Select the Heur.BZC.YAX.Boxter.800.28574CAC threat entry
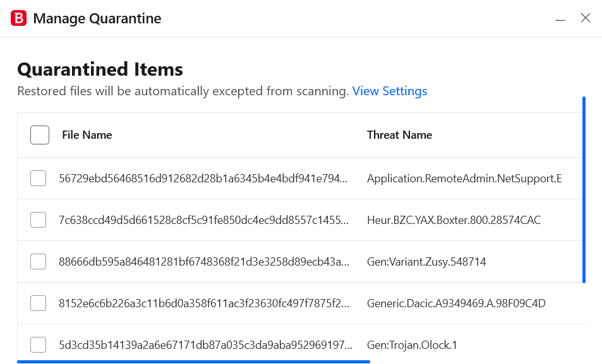Image resolution: width=602 pixels, height=364 pixels. [454, 220]
